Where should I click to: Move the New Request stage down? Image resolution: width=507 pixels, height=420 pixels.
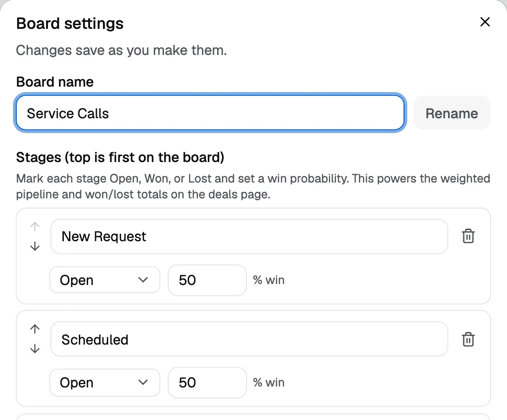[x=35, y=246]
